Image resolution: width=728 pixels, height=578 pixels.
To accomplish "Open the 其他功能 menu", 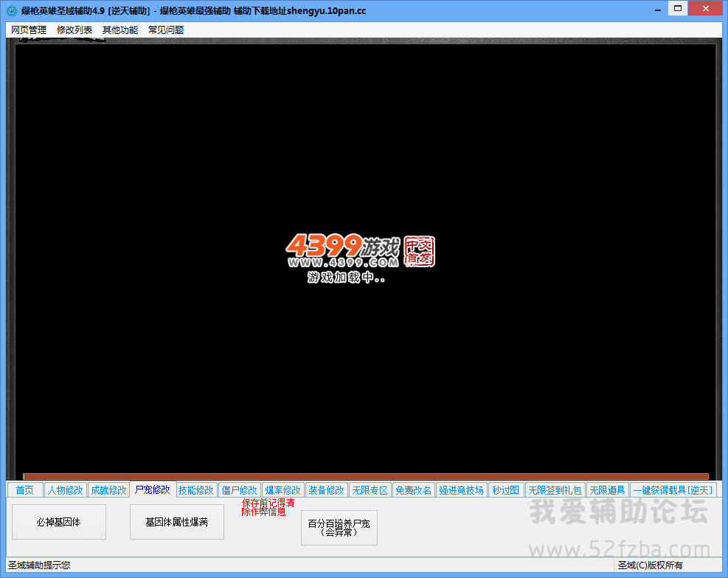I will 119,30.
